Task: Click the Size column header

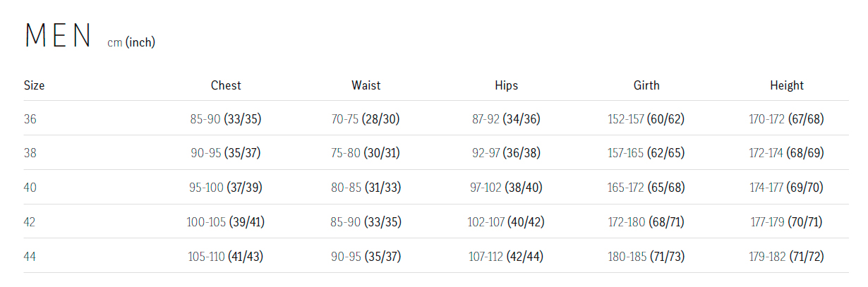Action: click(x=34, y=85)
